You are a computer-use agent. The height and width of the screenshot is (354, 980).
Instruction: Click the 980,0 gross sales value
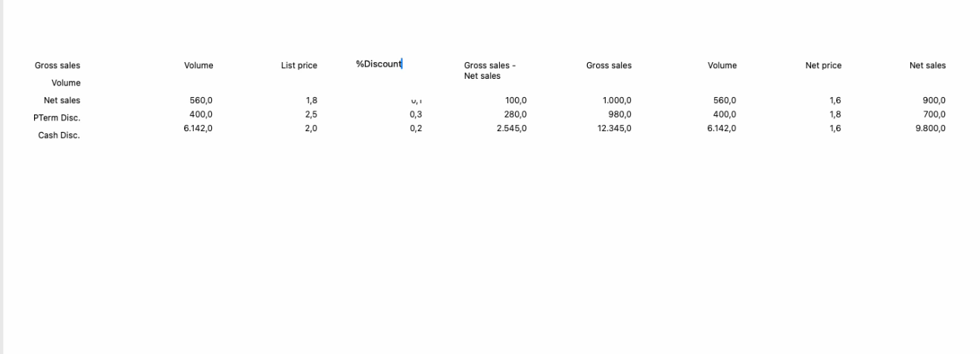(620, 114)
